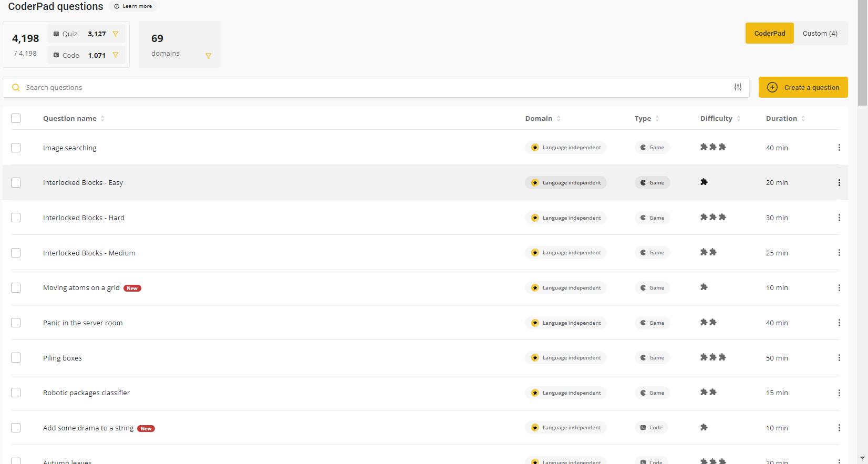
Task: Tick checkbox for Interlocked Blocks - Easy
Action: pyautogui.click(x=16, y=183)
